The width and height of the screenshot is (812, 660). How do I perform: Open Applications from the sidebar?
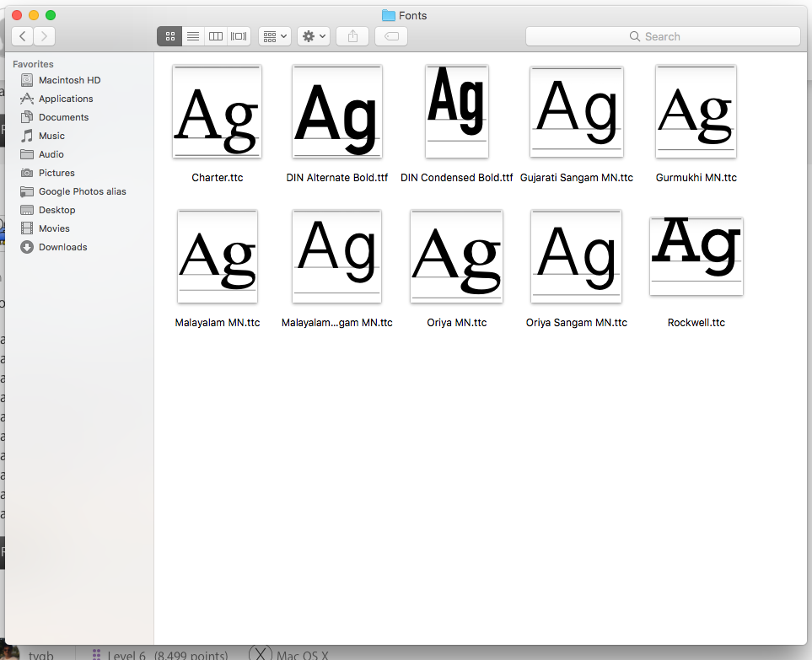[x=66, y=99]
